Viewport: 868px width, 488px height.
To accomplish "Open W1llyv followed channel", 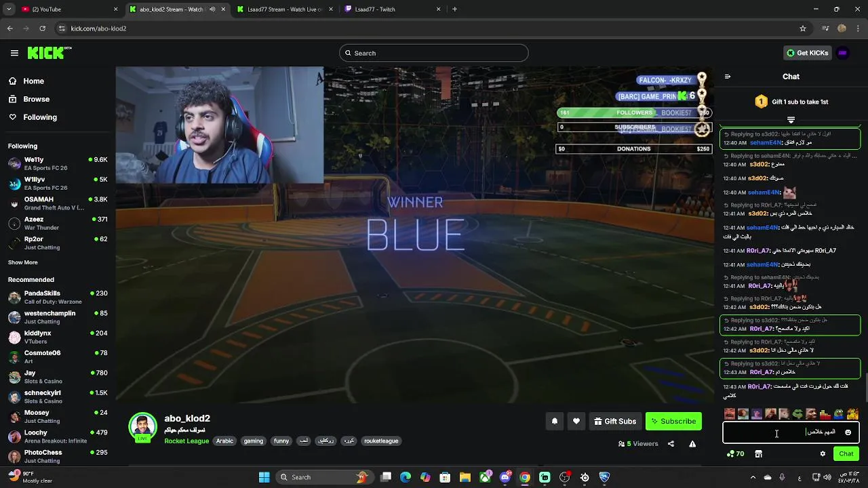I will (58, 183).
